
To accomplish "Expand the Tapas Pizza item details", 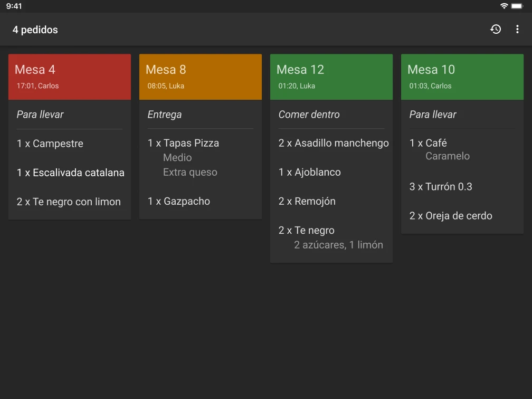I will 183,143.
